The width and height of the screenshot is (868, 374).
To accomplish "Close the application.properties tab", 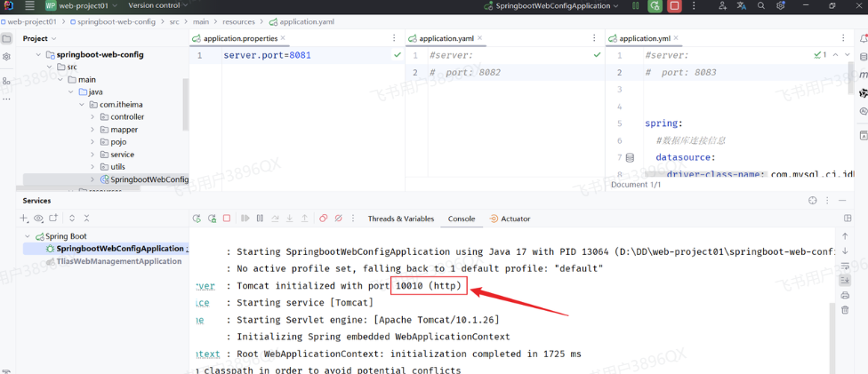I will pos(283,38).
